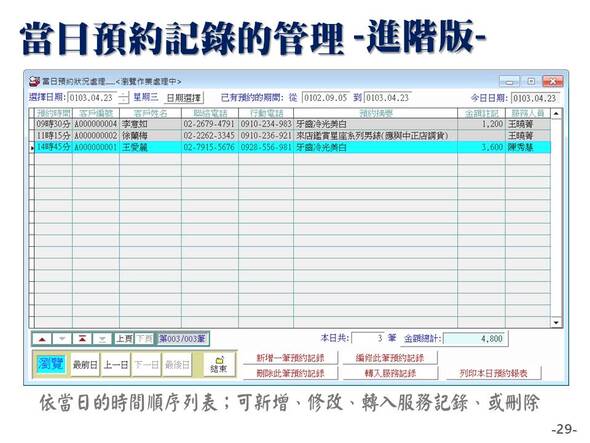590x443 pixels.
Task: Click the 從 start date field 0102.09.05
Action: tap(325, 97)
